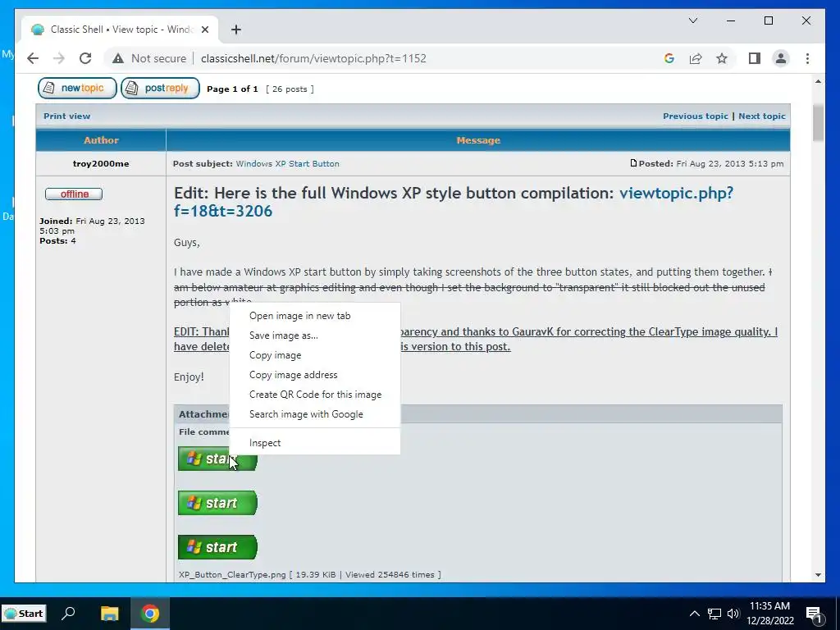Click the dark green start button image
The image size is (840, 630).
(217, 547)
